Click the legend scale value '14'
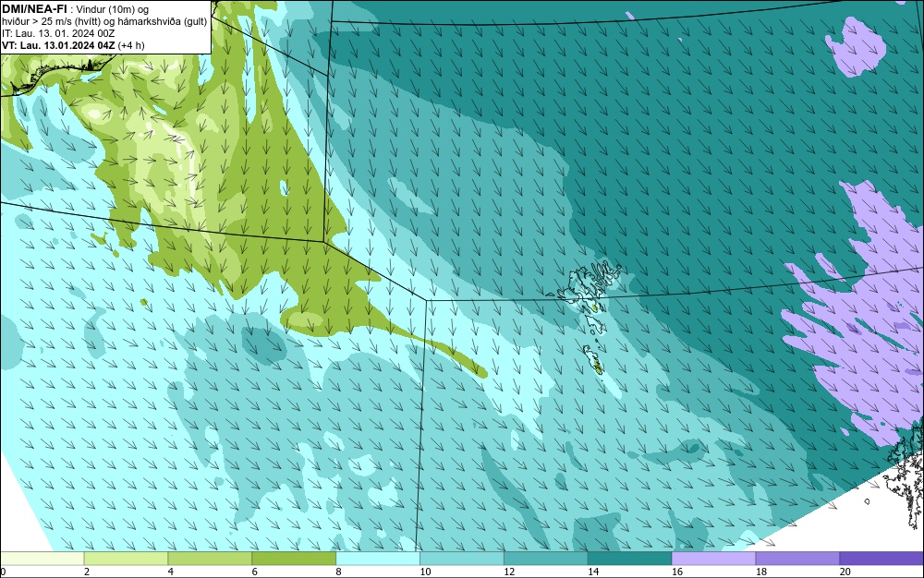This screenshot has width=924, height=578. coord(593,572)
